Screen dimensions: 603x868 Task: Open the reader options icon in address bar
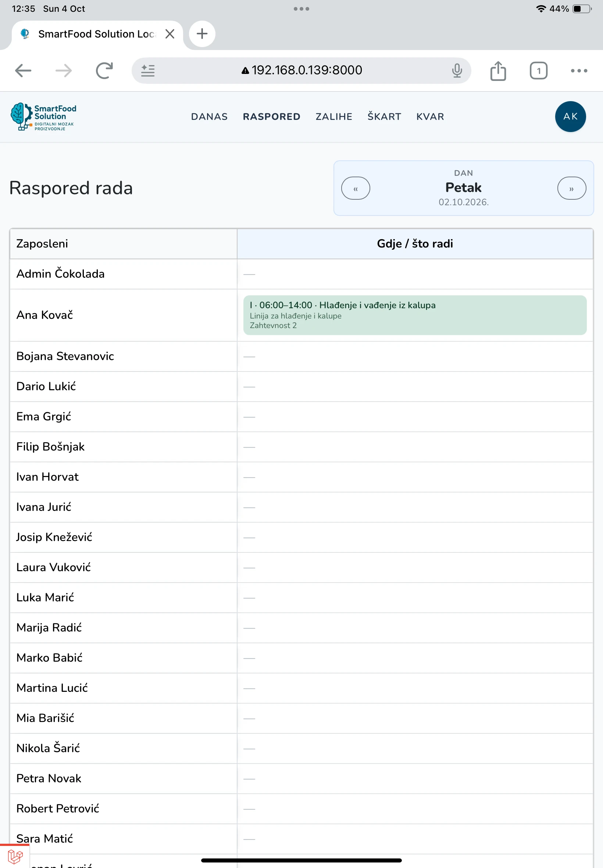[x=148, y=71]
